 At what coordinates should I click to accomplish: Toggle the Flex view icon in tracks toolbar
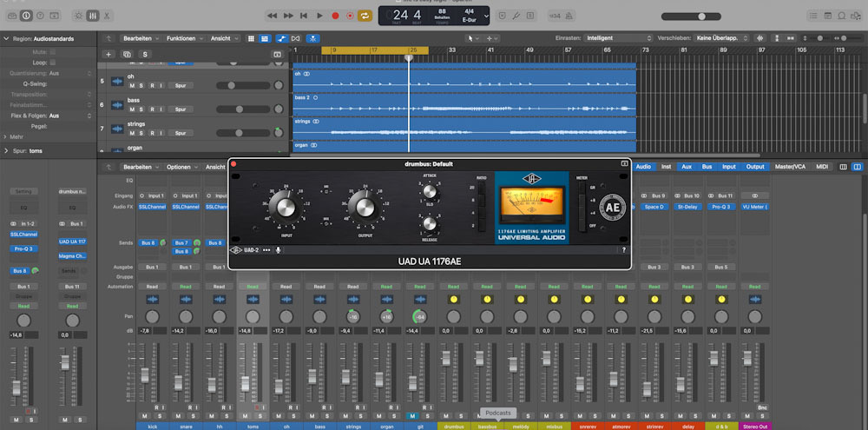point(296,39)
